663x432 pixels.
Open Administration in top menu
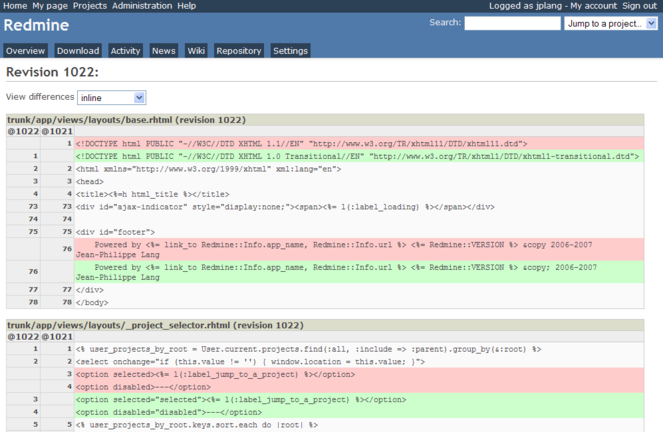click(x=142, y=6)
